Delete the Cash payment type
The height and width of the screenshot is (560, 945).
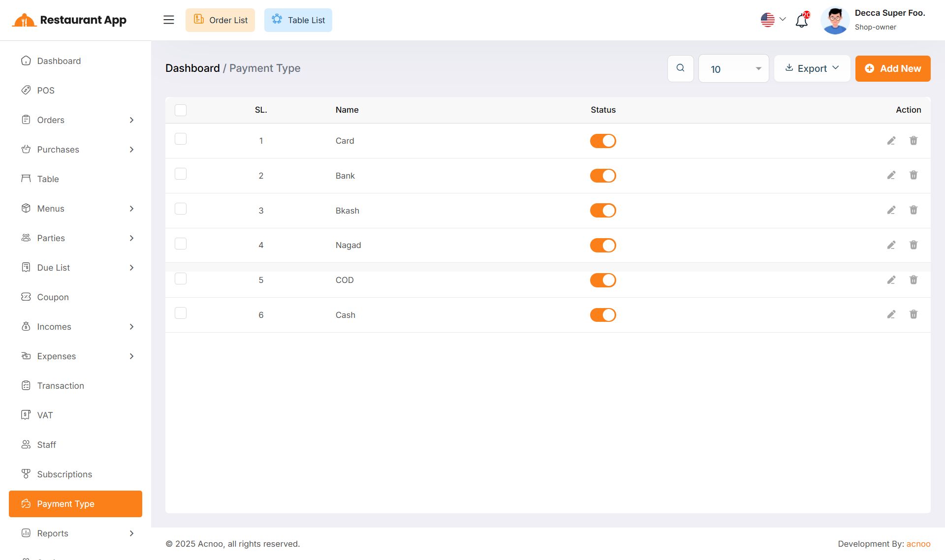913,314
